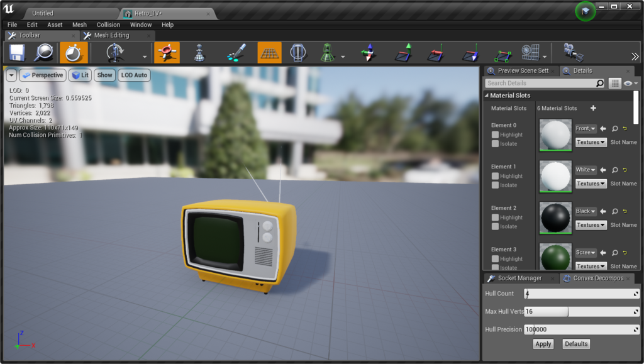Check the Highlight box for Element 2
Screen dimensions: 644x364
496,218
